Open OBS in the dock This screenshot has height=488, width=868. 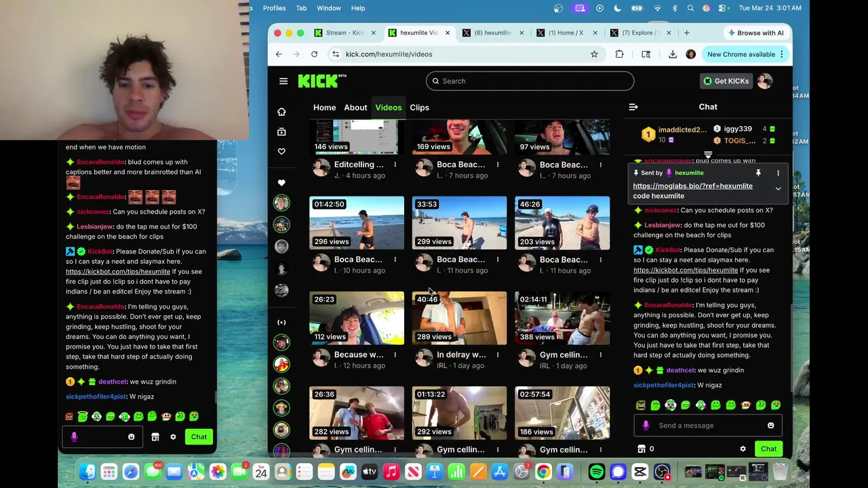(662, 472)
